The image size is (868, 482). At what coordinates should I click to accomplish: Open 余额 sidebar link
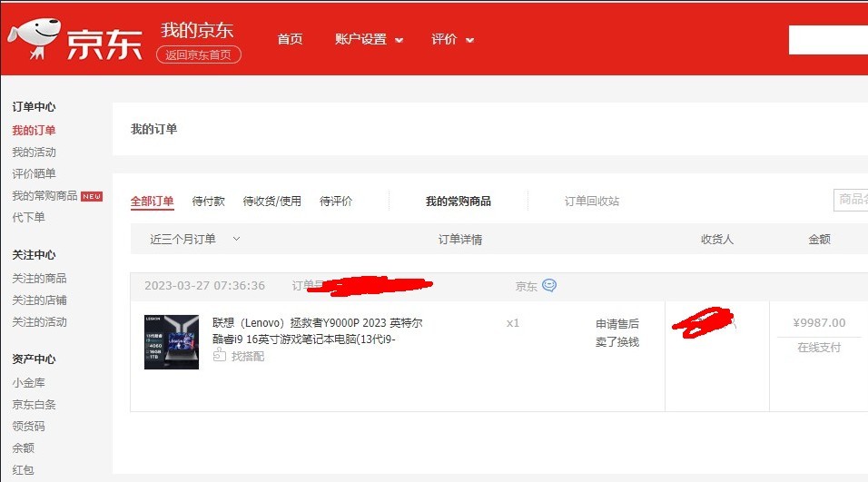coord(23,448)
